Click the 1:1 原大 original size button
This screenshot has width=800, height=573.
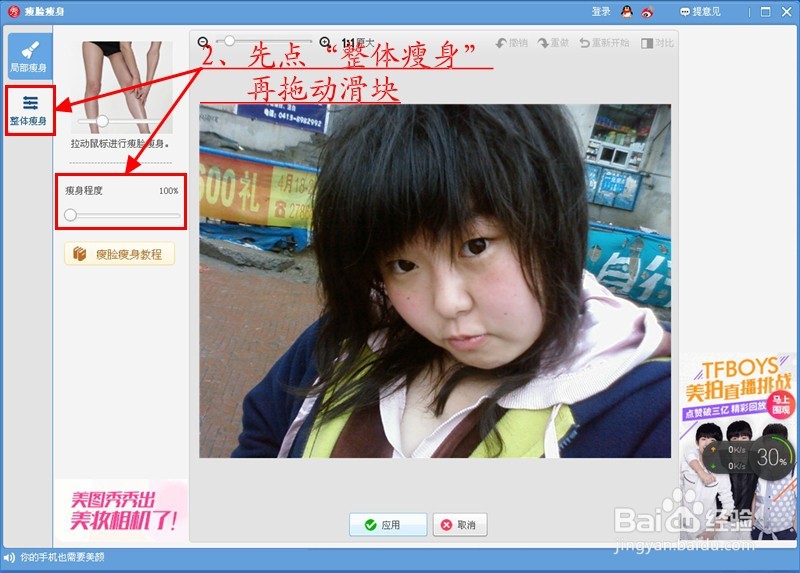358,42
